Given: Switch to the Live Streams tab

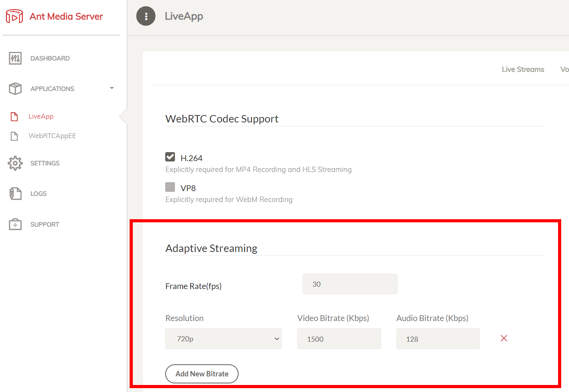Looking at the screenshot, I should (x=523, y=69).
